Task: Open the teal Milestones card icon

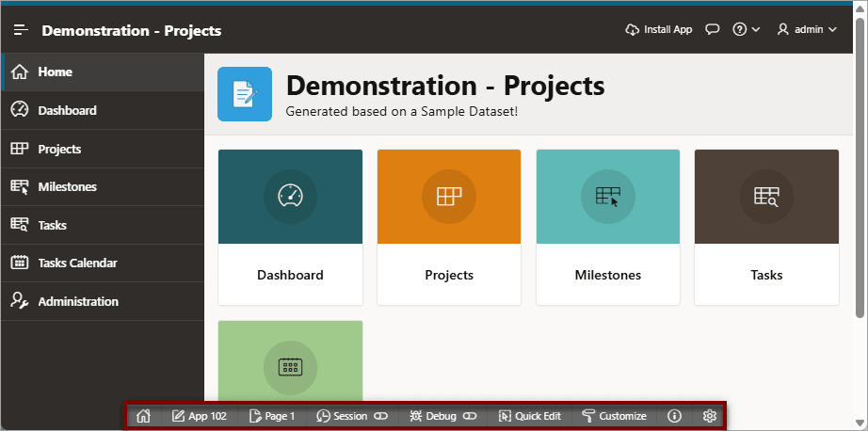Action: click(x=608, y=197)
